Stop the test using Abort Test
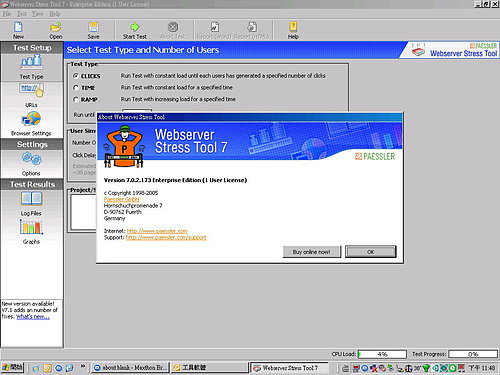Image resolution: width=500 pixels, height=375 pixels. click(172, 30)
